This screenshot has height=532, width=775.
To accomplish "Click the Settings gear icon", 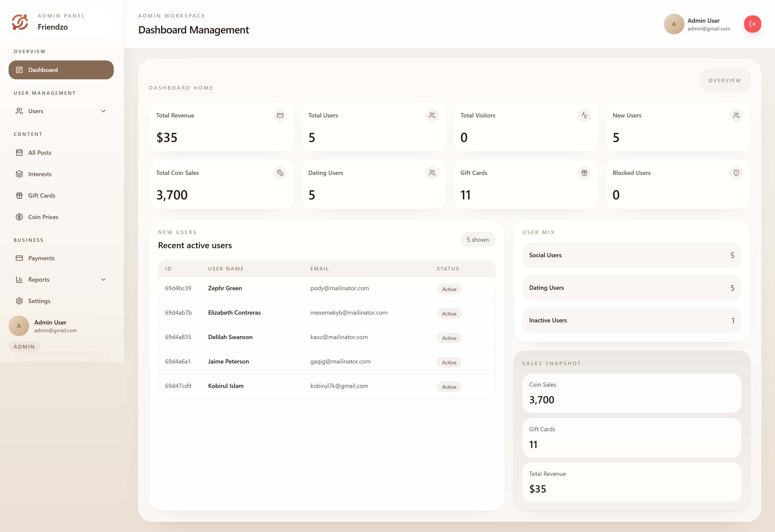I will point(19,301).
